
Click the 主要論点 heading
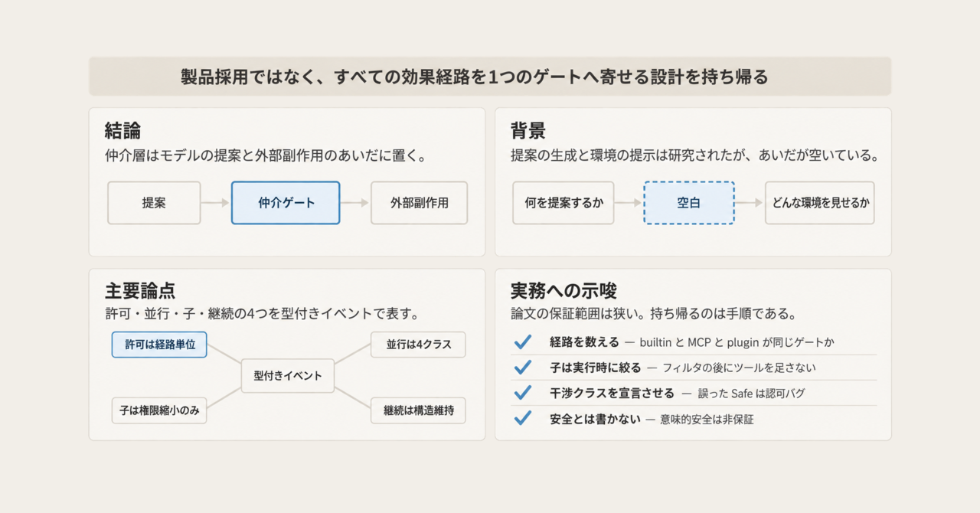click(x=140, y=291)
